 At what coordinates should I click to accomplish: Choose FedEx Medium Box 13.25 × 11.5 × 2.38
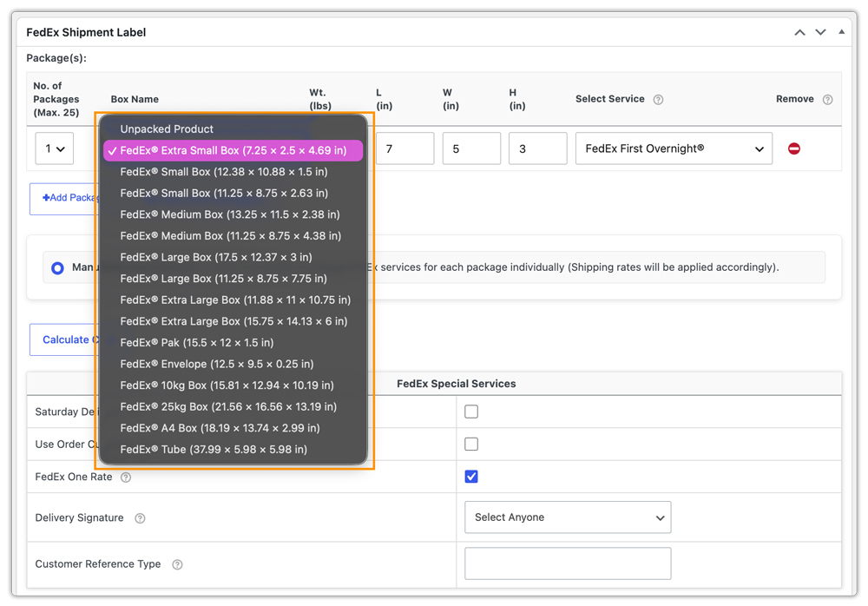click(x=233, y=214)
